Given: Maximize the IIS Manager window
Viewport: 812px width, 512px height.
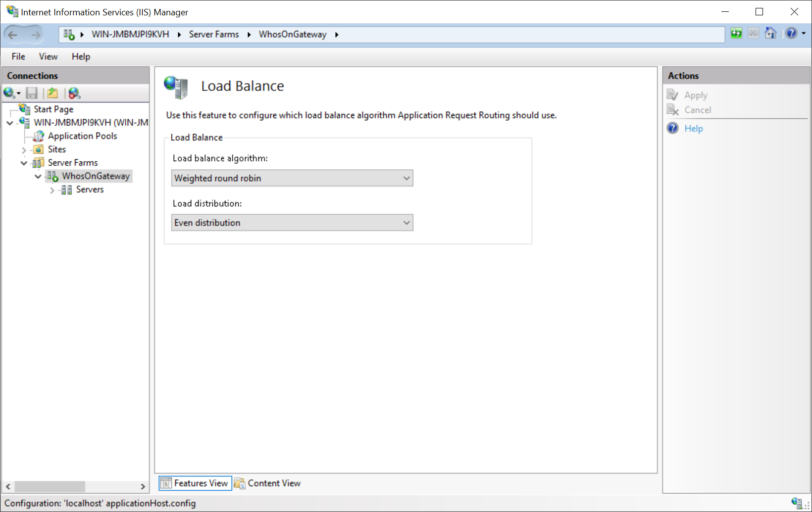Looking at the screenshot, I should (x=759, y=11).
